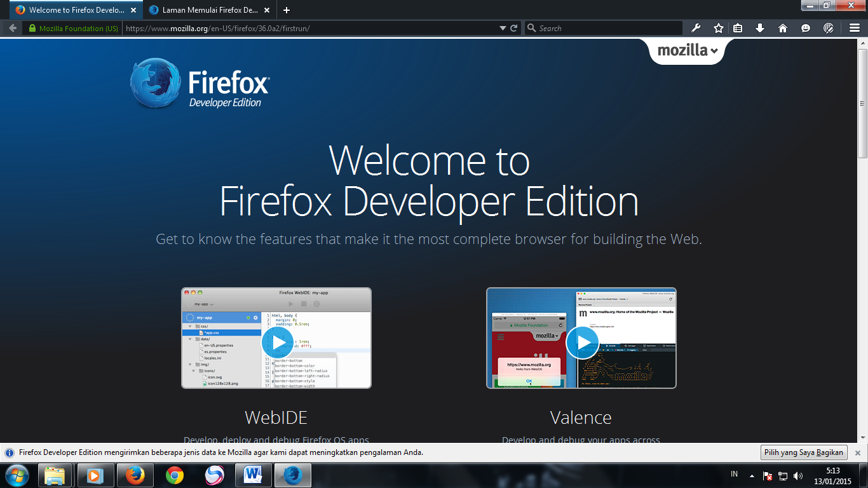Dismiss the data-sharing notification bar
Screen dimensions: 868x488
(857, 453)
